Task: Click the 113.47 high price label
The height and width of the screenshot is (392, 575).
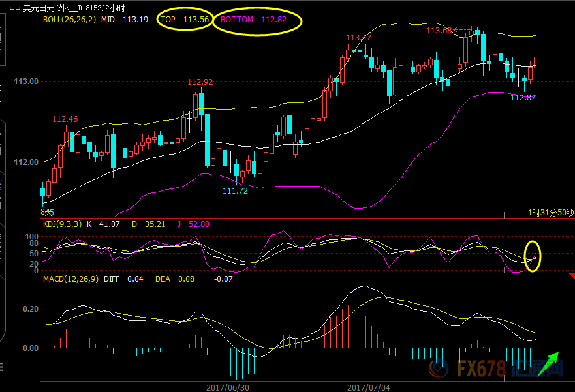Action: point(359,37)
